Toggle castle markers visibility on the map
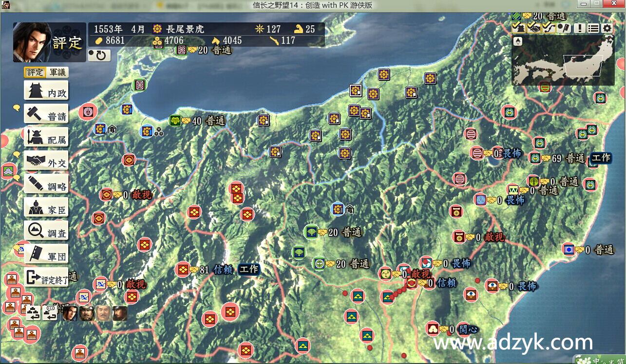This screenshot has width=626, height=364. pyautogui.click(x=518, y=28)
